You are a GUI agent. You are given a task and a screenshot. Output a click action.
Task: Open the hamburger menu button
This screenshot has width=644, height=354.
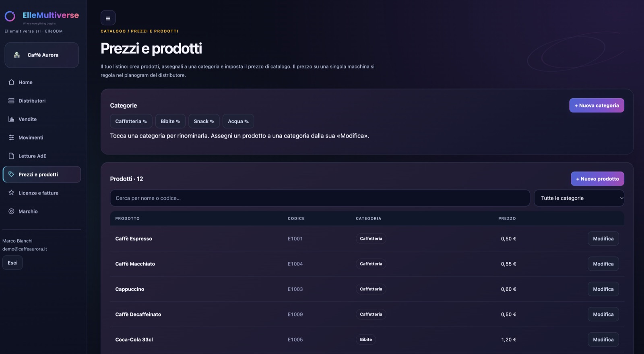tap(108, 18)
